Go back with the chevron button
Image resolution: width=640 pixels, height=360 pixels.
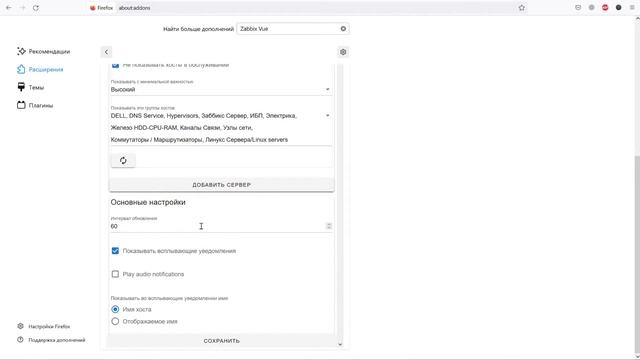pyautogui.click(x=106, y=52)
